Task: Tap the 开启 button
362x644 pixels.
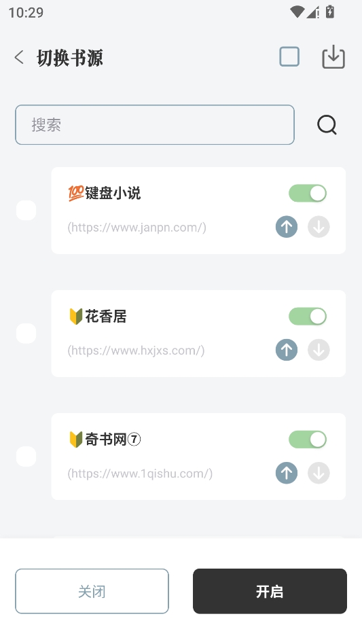Action: click(x=270, y=591)
